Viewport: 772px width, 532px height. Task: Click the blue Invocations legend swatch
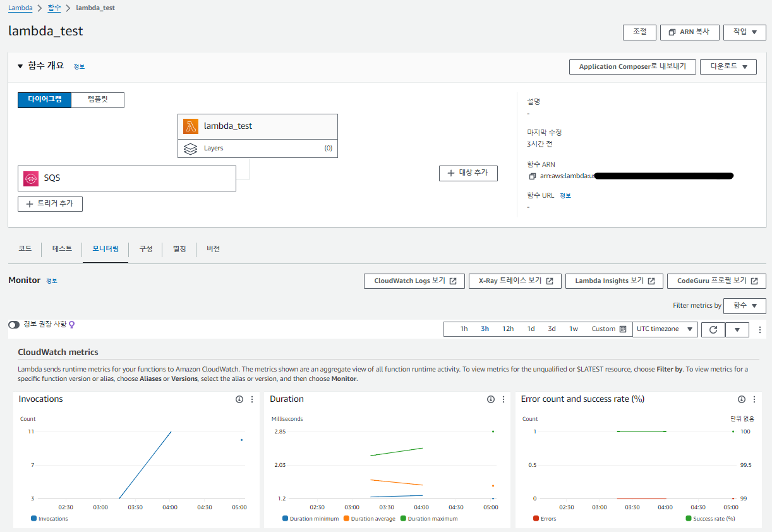tap(33, 519)
